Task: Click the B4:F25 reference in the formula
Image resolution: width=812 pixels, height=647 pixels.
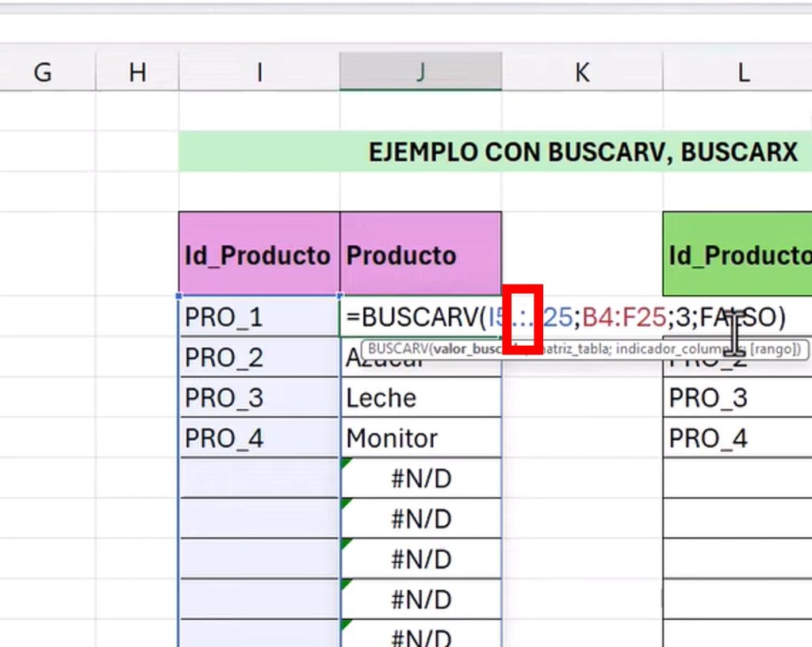Action: [624, 317]
